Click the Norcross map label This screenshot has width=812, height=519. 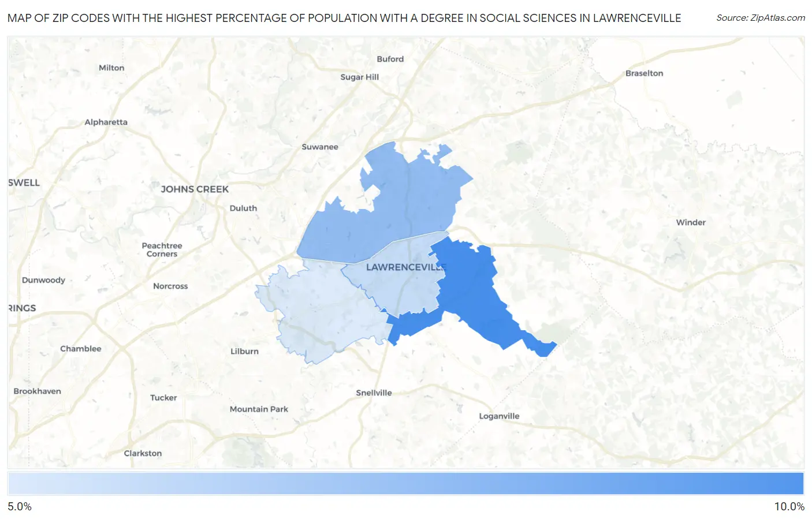click(x=171, y=286)
